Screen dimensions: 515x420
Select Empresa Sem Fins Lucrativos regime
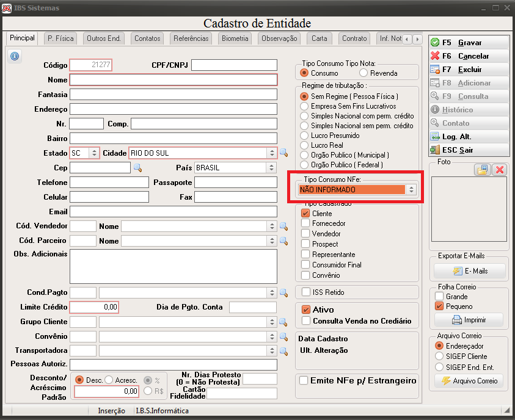click(x=304, y=106)
